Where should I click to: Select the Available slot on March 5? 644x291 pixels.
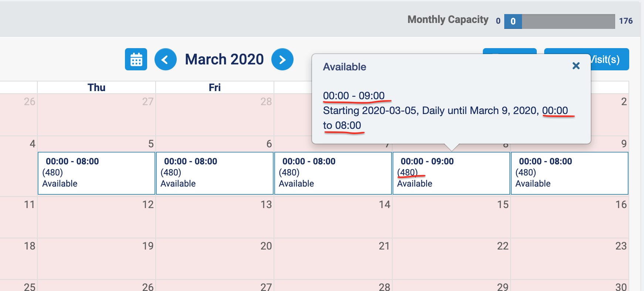96,172
